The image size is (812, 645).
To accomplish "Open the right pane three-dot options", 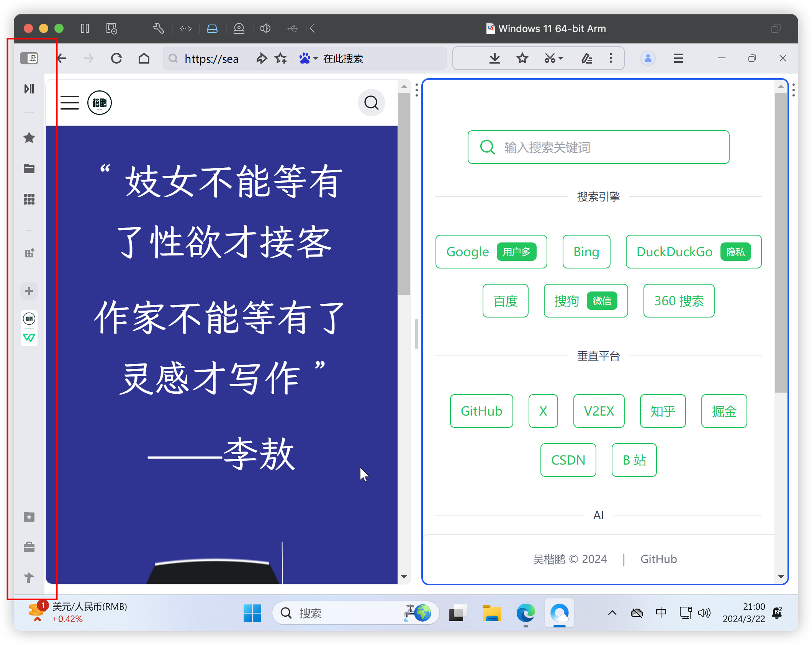I will [x=794, y=90].
